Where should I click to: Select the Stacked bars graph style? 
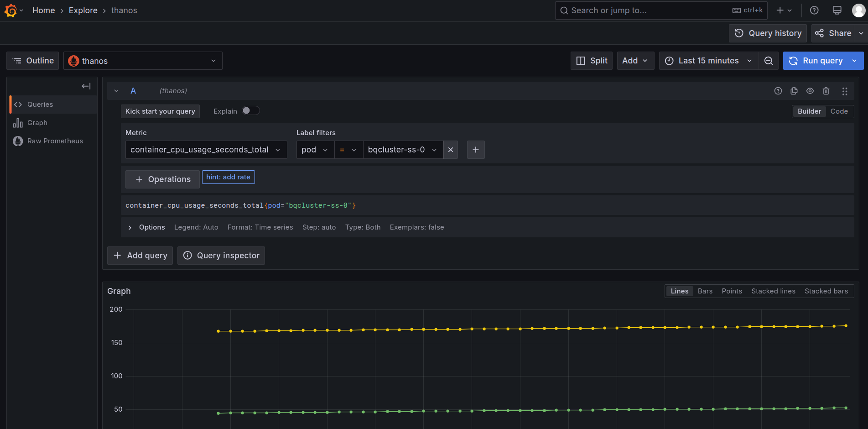coord(826,291)
